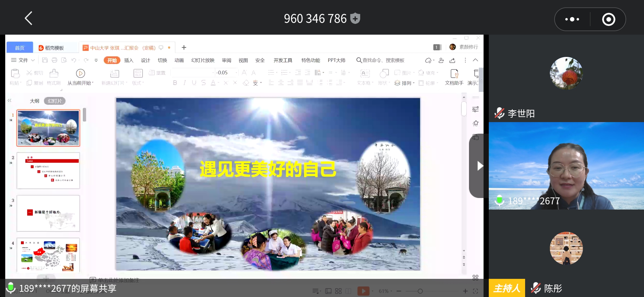Screen dimensions: 644x297
Task: Click the collaboration add-person icon
Action: point(441,60)
